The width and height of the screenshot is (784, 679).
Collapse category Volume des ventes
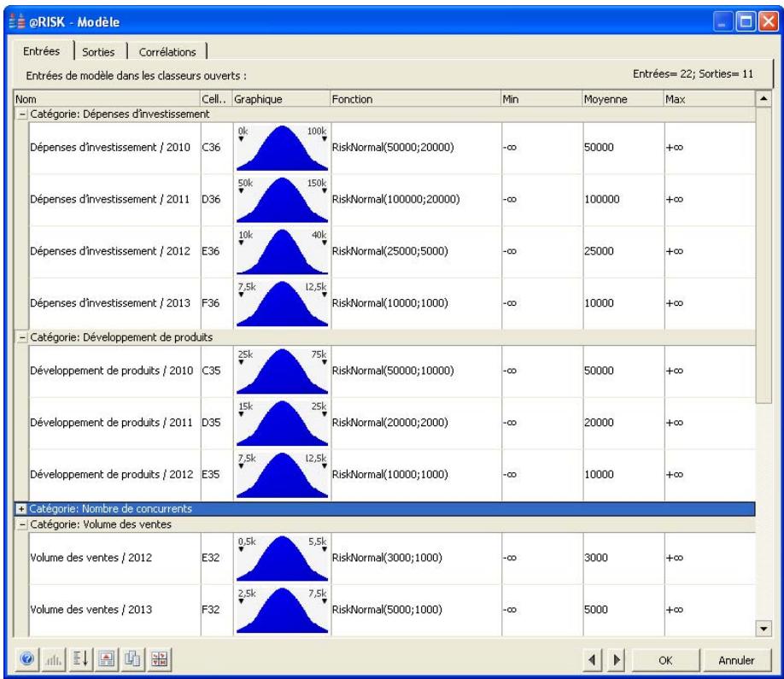pos(21,524)
